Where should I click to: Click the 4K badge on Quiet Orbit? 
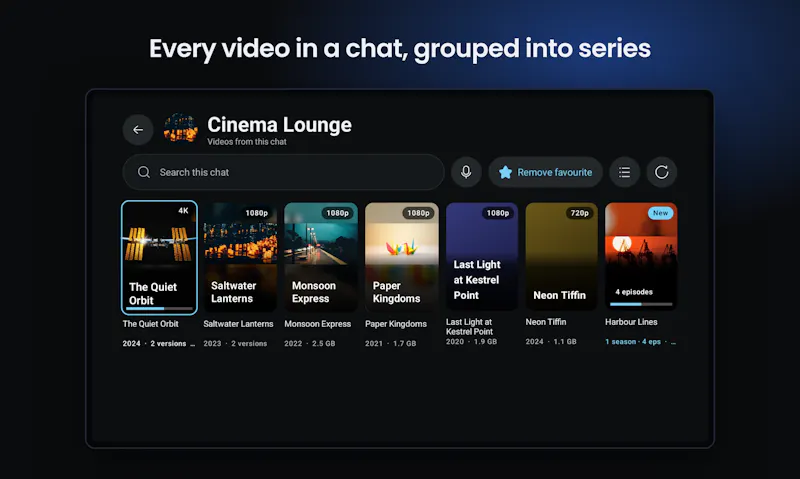[x=183, y=211]
